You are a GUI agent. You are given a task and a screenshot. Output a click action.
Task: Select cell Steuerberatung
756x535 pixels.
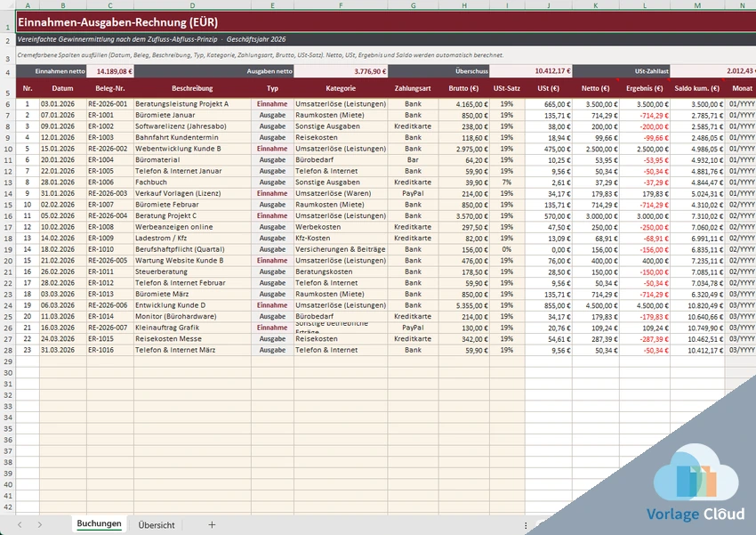[192, 272]
